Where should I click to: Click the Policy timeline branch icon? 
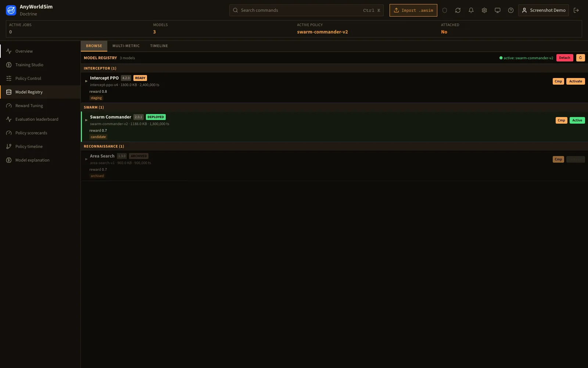click(9, 146)
